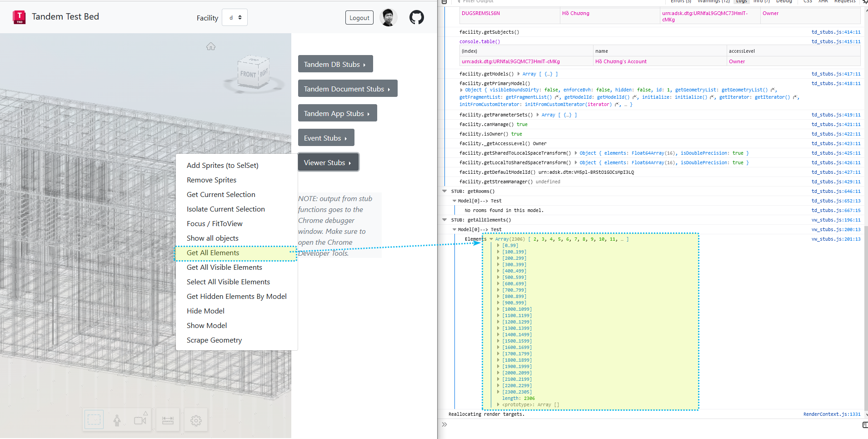Open td_stubs.js:414:11 source link

point(835,32)
